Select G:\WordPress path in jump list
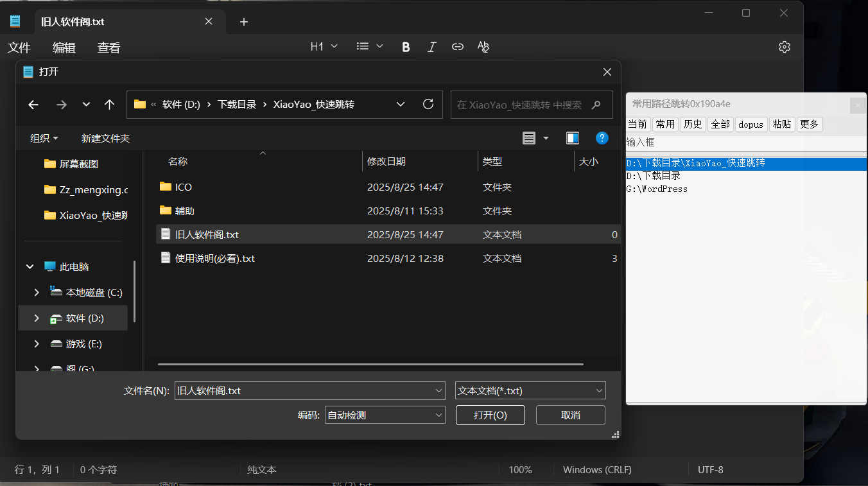868x486 pixels. pos(747,189)
